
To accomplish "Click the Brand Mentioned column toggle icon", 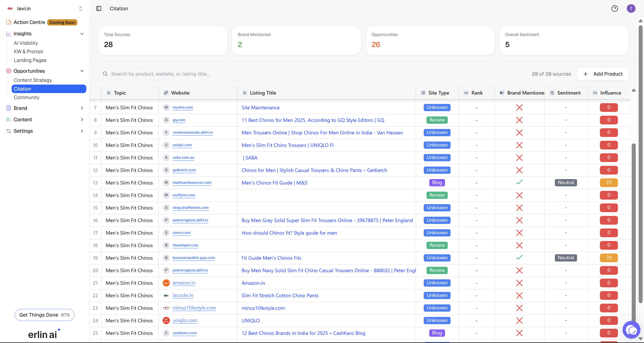I will point(502,93).
